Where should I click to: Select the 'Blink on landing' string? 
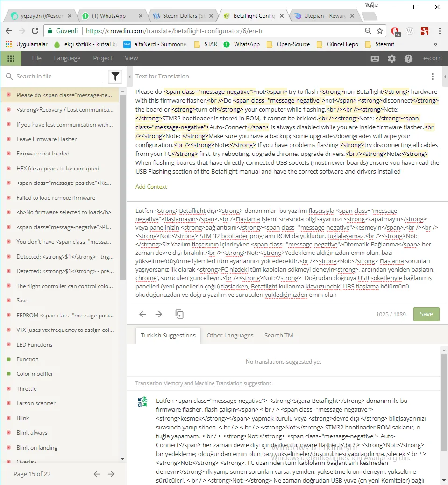60,448
